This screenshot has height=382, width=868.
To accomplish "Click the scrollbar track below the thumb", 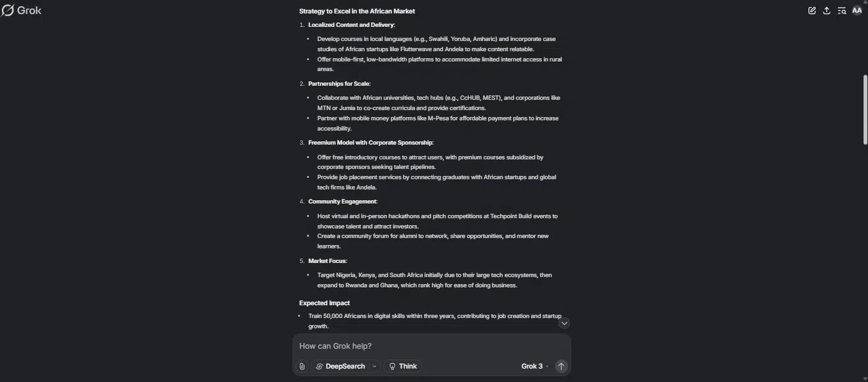I will pos(865,256).
